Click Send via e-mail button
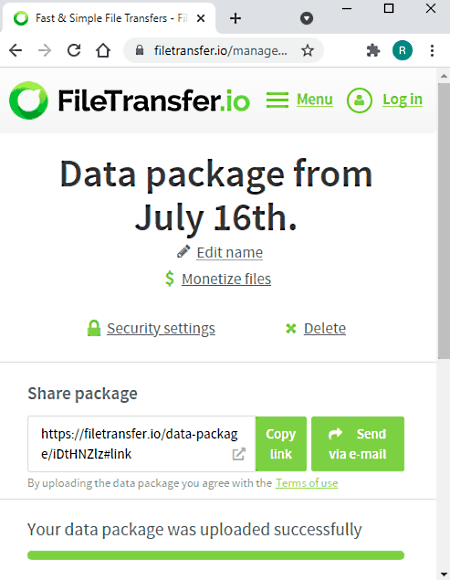Screen dimensions: 450x580 358,444
